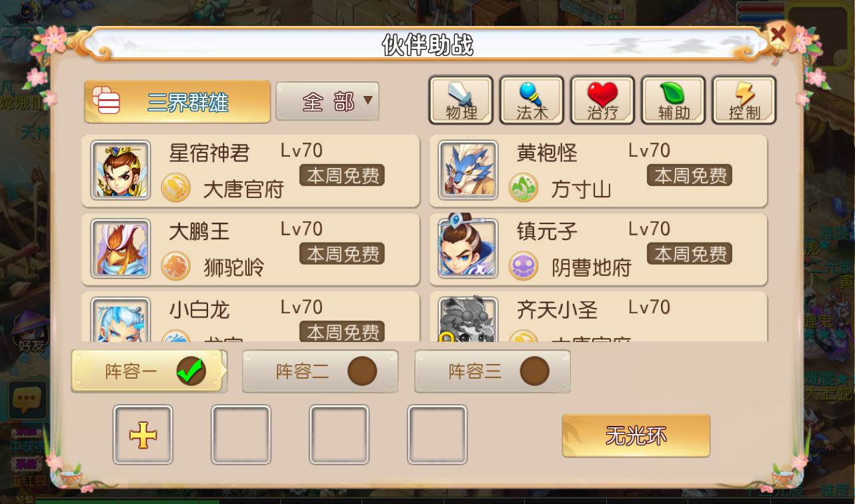This screenshot has height=504, width=855.
Task: Open the 三界群雄 category selector
Action: point(177,102)
